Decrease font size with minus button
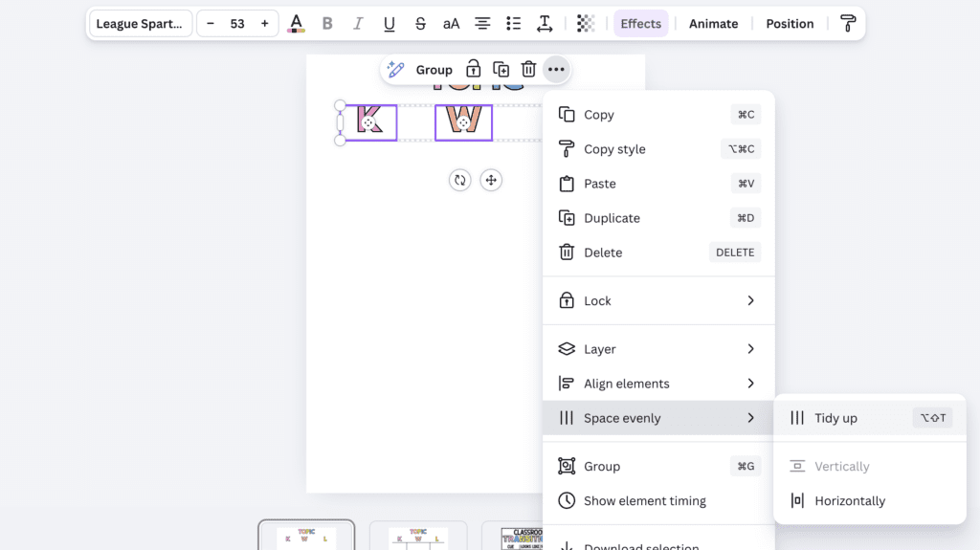Image resolution: width=980 pixels, height=550 pixels. click(x=211, y=24)
